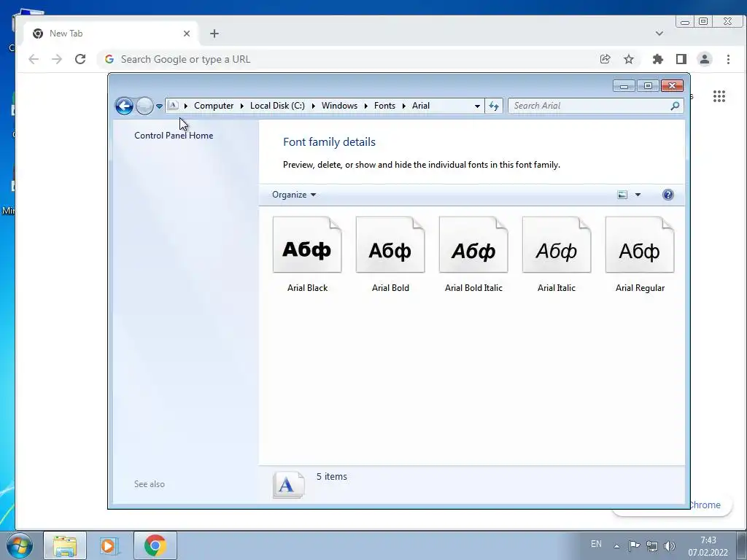
Task: Click the blue Help icon
Action: pyautogui.click(x=668, y=195)
